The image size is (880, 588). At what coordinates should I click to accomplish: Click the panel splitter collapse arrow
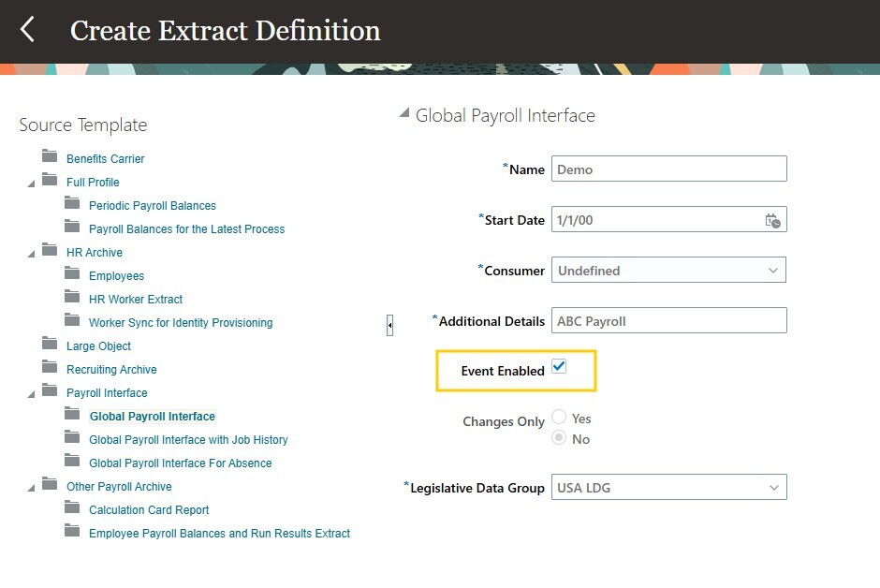pos(390,323)
